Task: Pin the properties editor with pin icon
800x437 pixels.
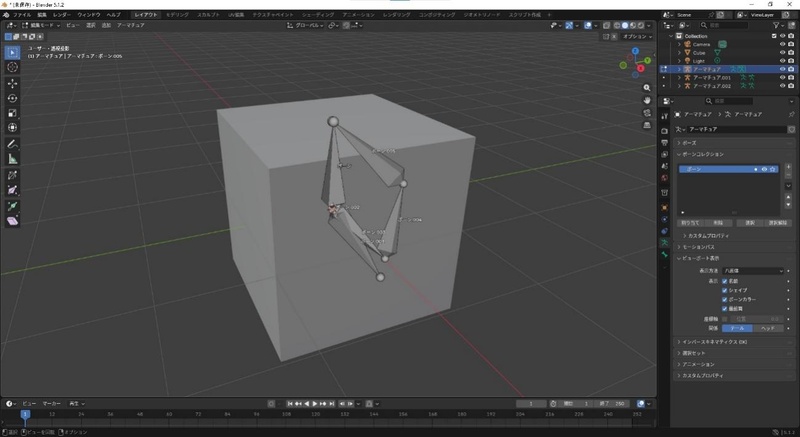Action: [x=791, y=114]
